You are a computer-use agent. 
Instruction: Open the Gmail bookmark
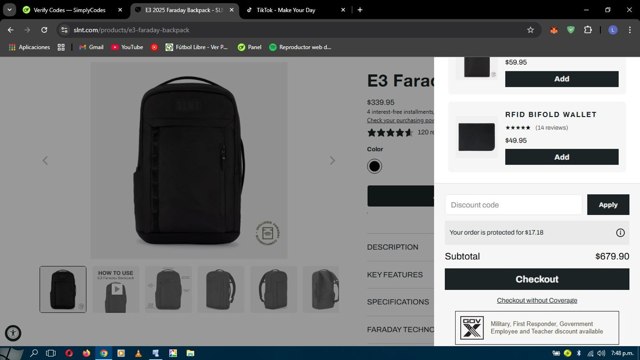tap(91, 47)
